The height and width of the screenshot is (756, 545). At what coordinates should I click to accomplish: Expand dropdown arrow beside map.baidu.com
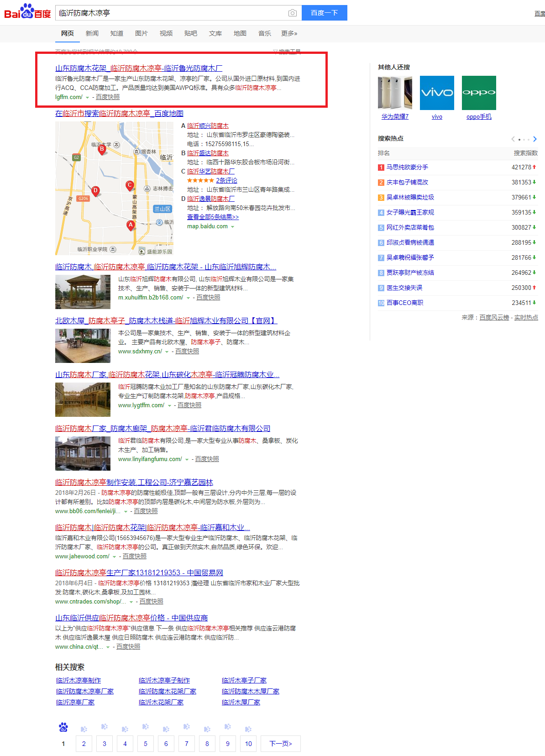point(233,227)
